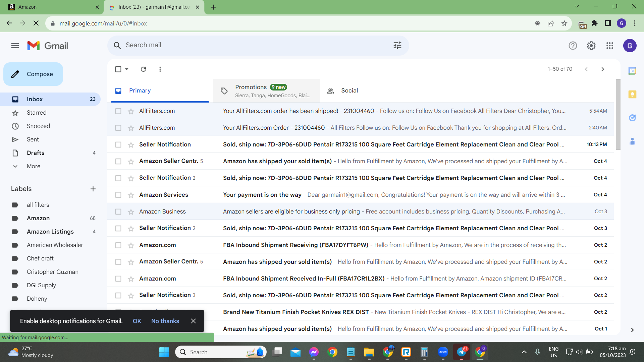This screenshot has height=362, width=644.
Task: Open the more options three-dot menu above inbox
Action: coord(160,69)
